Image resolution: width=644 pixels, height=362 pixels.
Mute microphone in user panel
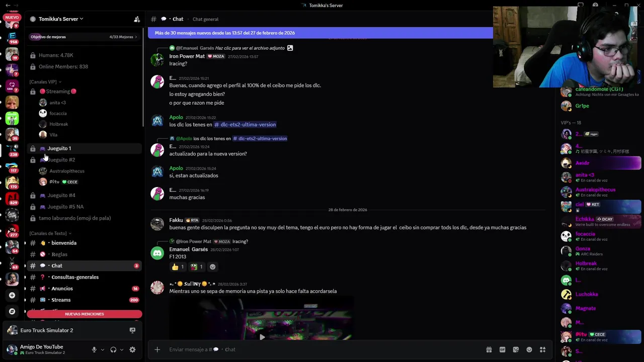click(x=94, y=349)
